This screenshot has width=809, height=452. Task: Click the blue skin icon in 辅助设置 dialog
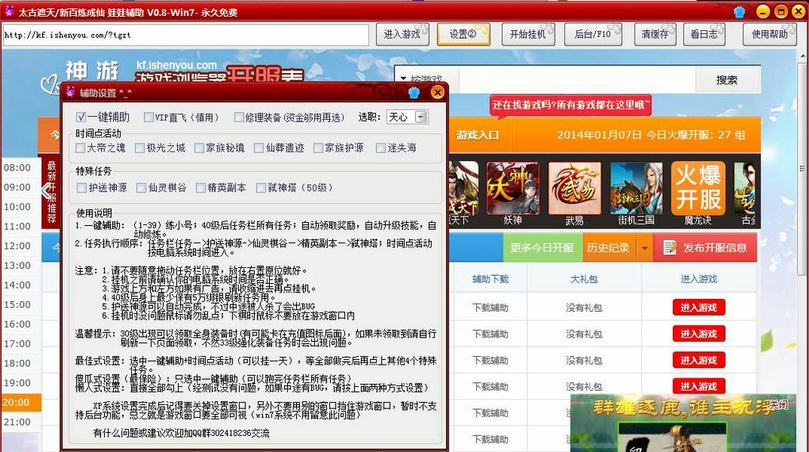pyautogui.click(x=414, y=92)
